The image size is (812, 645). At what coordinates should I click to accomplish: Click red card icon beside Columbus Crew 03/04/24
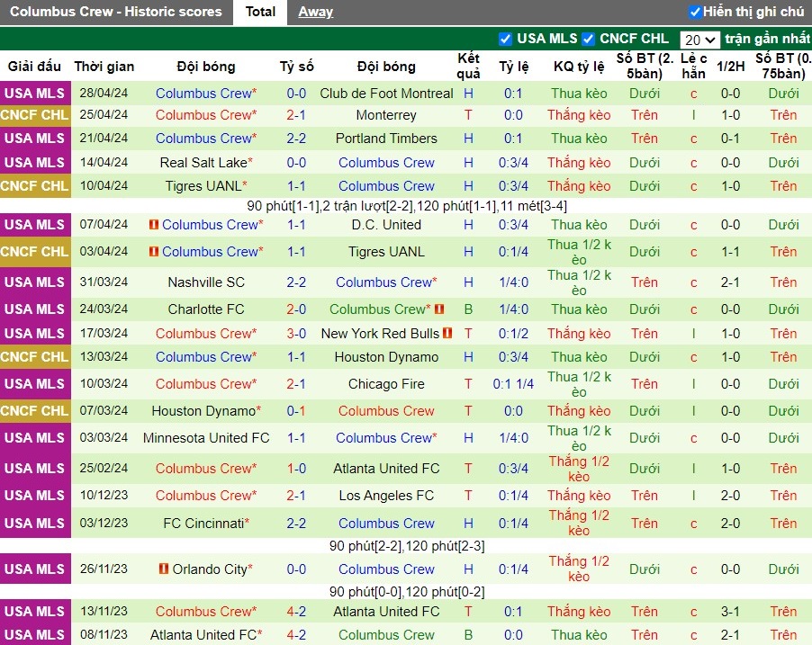click(x=154, y=251)
